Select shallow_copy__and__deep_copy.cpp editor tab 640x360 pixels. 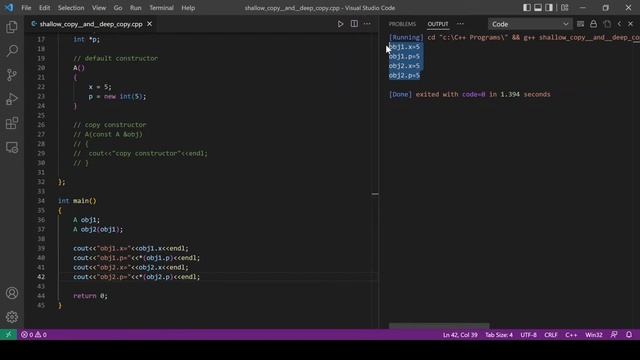[91, 24]
